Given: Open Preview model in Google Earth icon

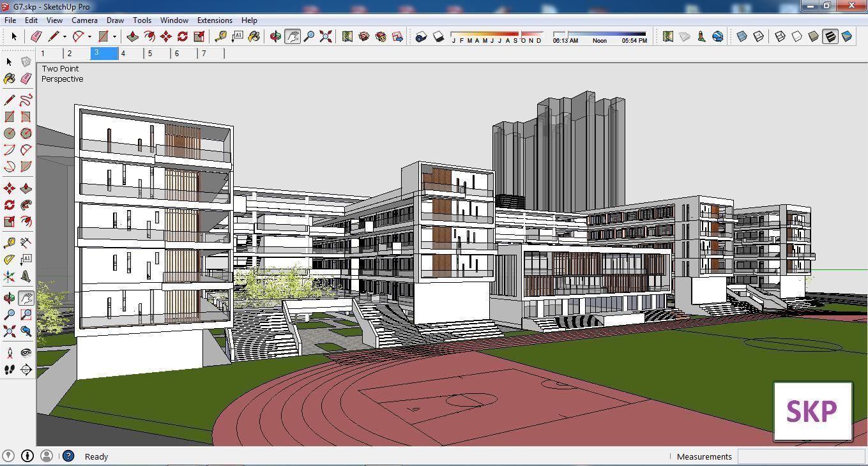Looking at the screenshot, I should [x=717, y=36].
